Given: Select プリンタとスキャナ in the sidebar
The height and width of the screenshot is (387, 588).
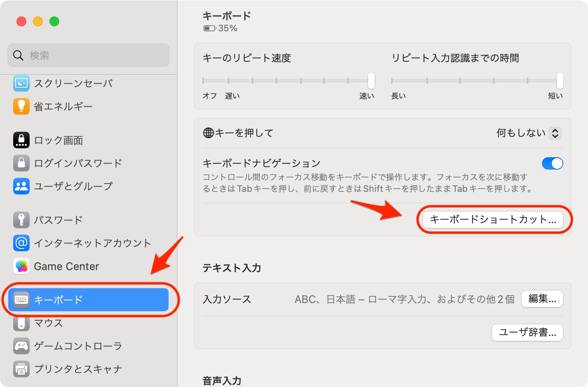Looking at the screenshot, I should point(88,369).
